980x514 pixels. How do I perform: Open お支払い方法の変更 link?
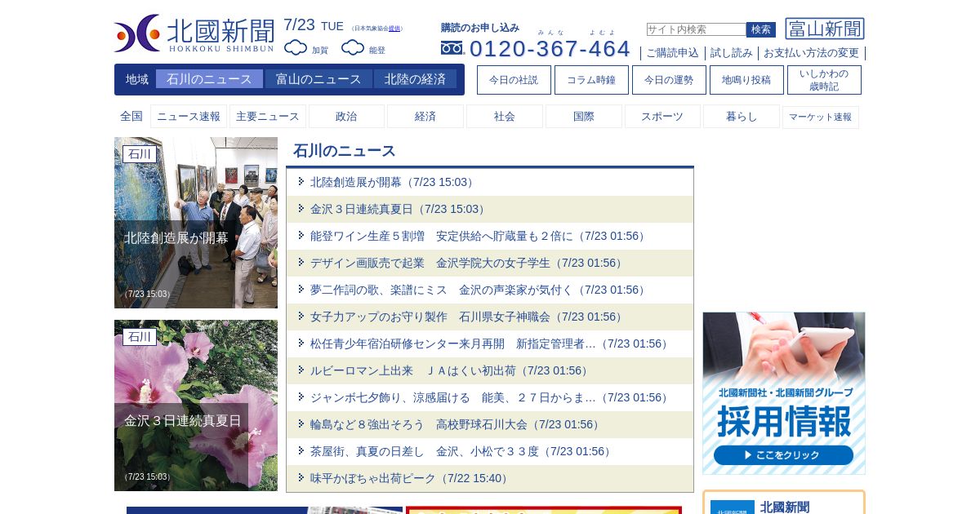tap(811, 53)
